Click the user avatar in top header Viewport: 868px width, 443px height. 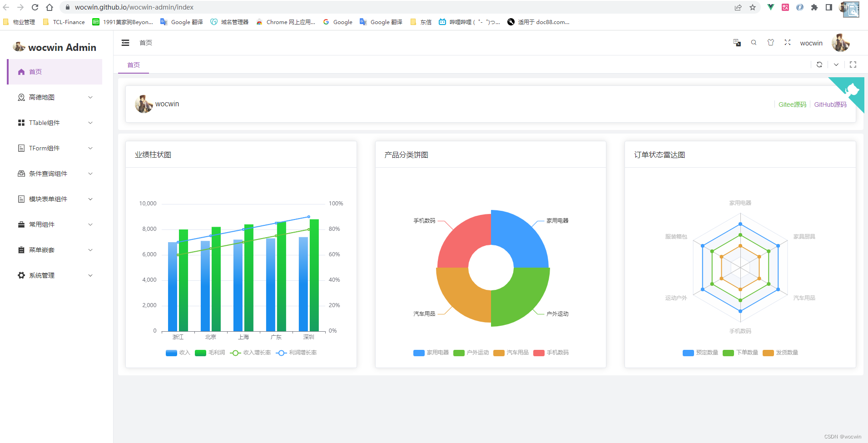(840, 43)
